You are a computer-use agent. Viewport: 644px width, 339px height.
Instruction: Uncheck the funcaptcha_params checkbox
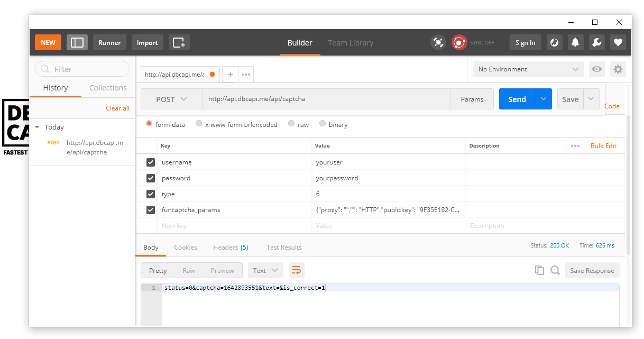[151, 210]
